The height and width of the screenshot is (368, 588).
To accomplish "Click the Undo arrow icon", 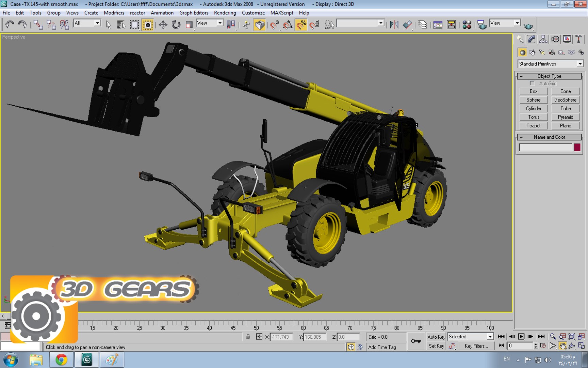I will tap(10, 25).
